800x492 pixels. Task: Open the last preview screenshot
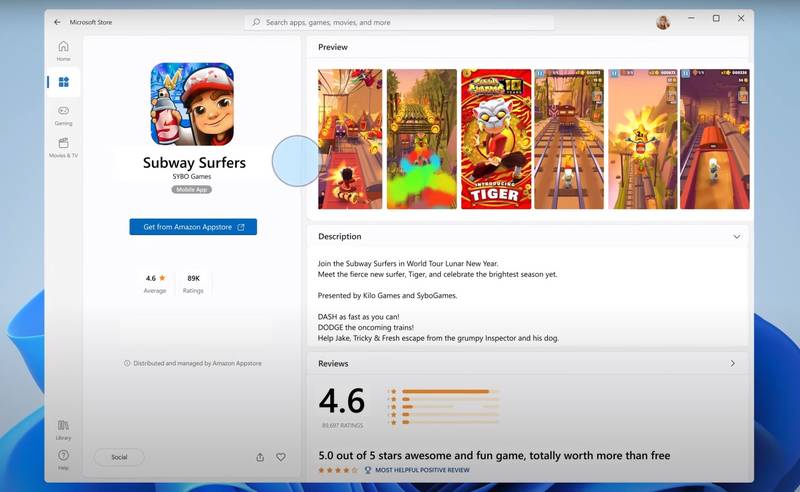[x=715, y=139]
